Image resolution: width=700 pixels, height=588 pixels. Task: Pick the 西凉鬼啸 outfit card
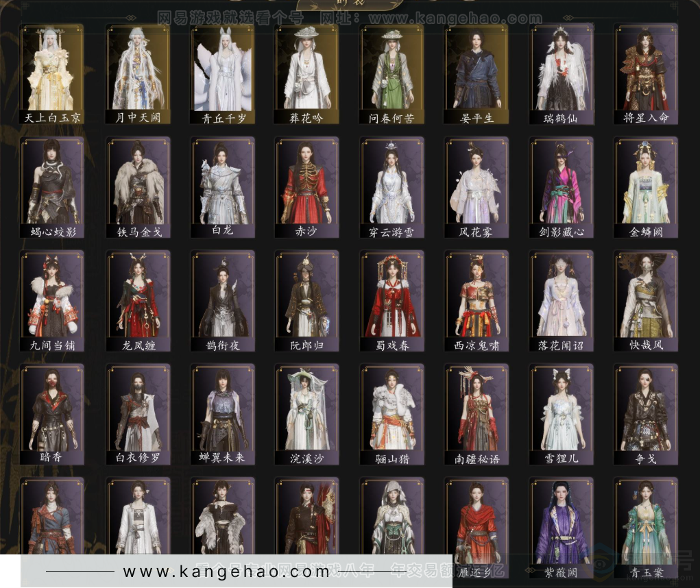click(x=476, y=301)
